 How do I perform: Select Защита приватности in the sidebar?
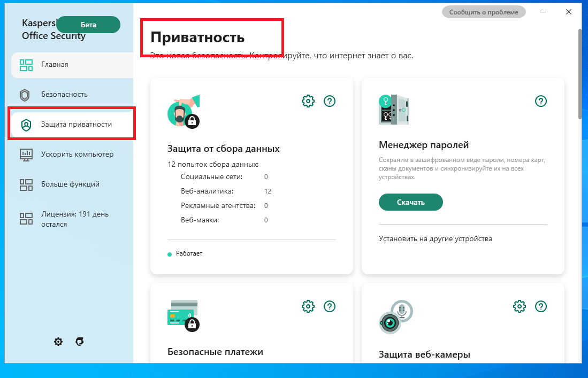click(x=72, y=125)
